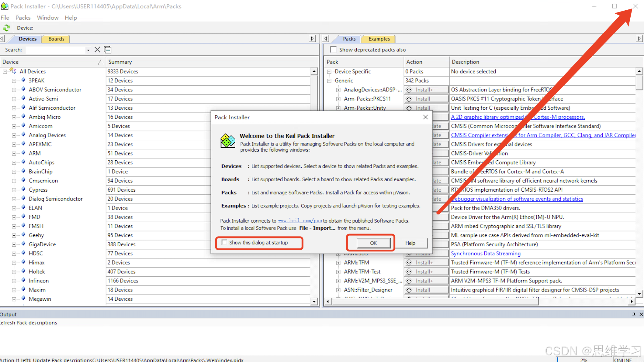The height and width of the screenshot is (362, 644).
Task: Enable Show deprecated packs also
Action: click(334, 50)
